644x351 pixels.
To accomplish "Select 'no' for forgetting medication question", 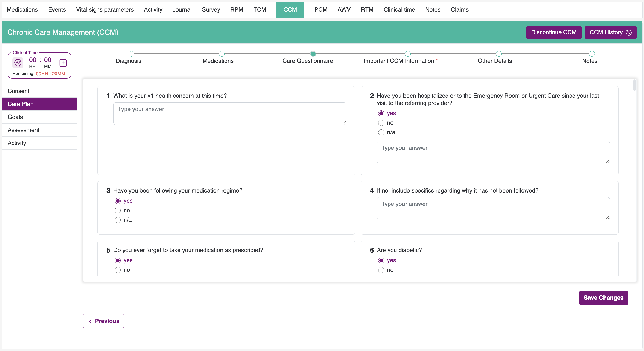I will (x=117, y=270).
